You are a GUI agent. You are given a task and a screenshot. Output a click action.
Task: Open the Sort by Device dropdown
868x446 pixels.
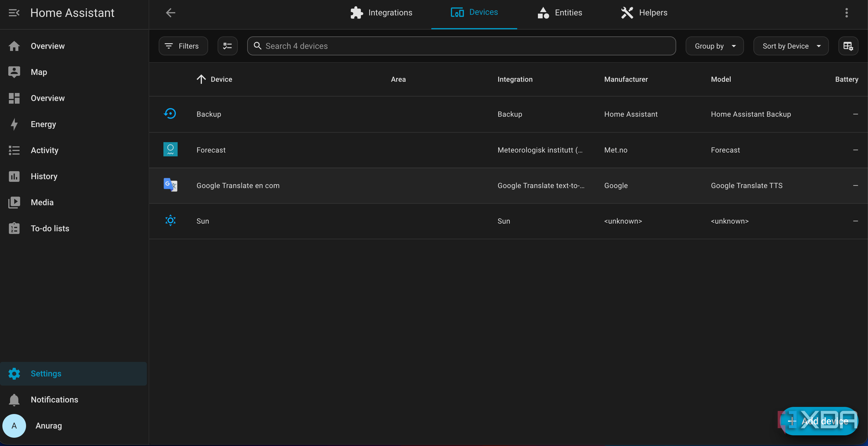pos(790,46)
